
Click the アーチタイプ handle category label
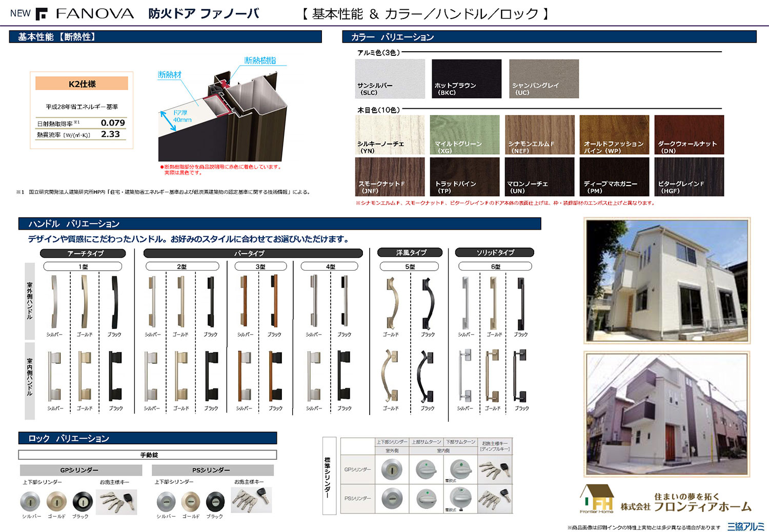pos(83,253)
